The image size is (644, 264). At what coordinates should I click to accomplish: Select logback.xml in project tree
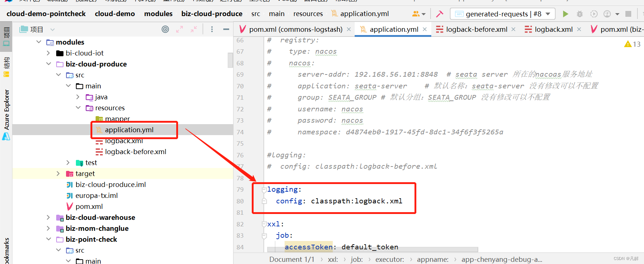124,141
